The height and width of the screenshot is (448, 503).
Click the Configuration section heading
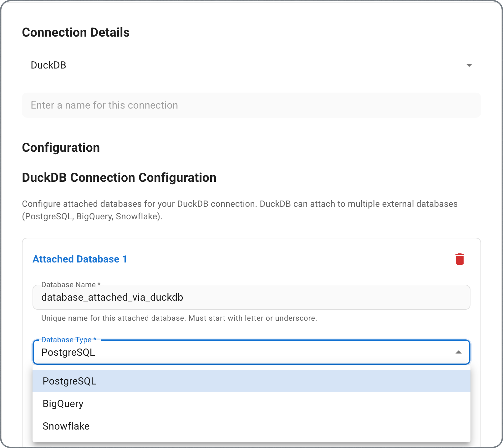coord(61,147)
